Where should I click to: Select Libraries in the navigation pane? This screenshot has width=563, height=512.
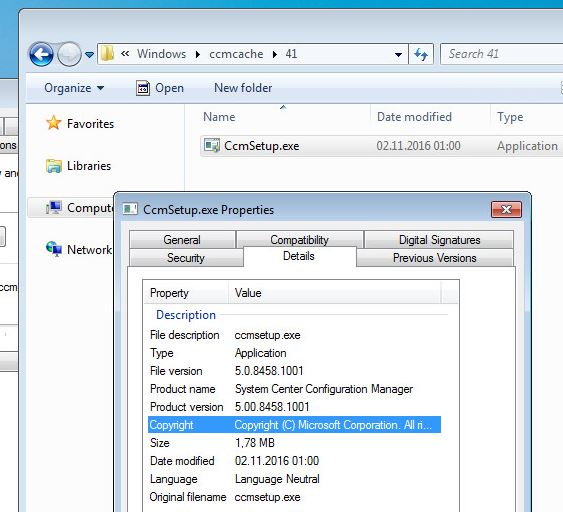(x=89, y=166)
